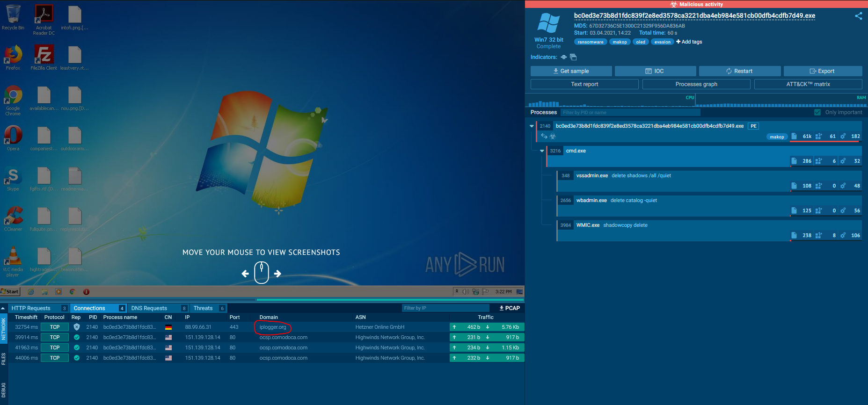Screen dimensions: 868x405
Task: Click the file icon beside wbadmin's 125 count
Action: click(794, 210)
